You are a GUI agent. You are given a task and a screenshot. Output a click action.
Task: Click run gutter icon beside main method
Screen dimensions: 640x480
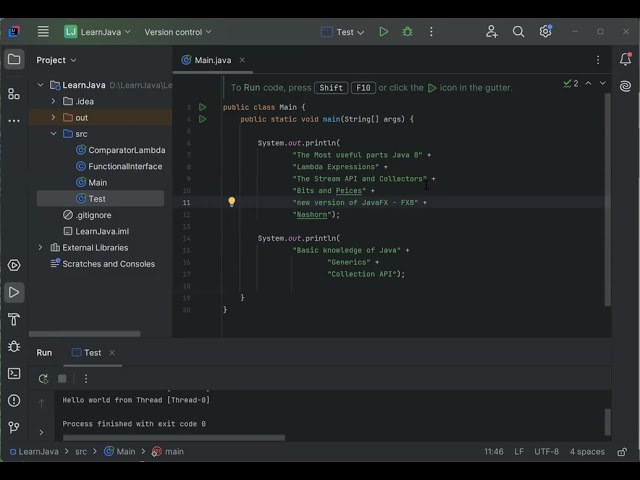tap(202, 119)
